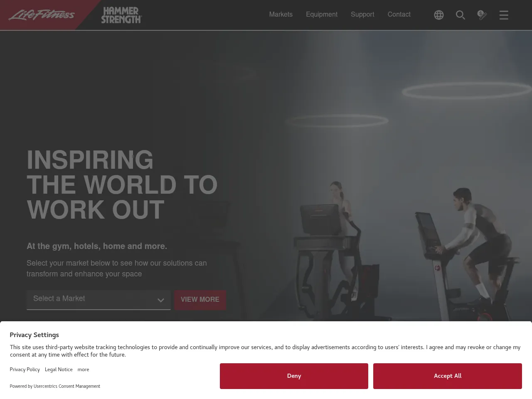Click the search magnifier icon
Screen dimensions: 532x399
(461, 15)
